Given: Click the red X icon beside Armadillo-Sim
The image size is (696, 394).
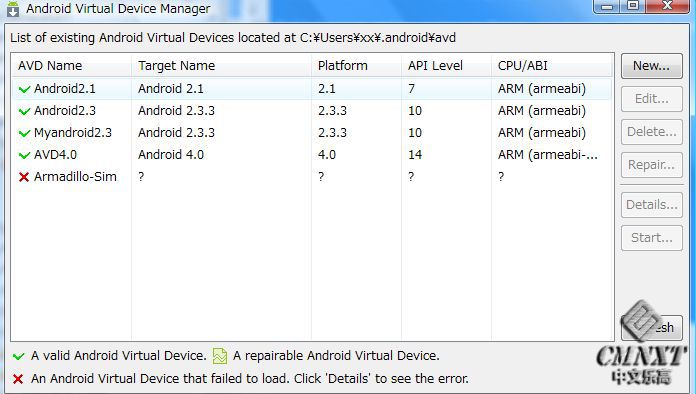Looking at the screenshot, I should tap(24, 177).
